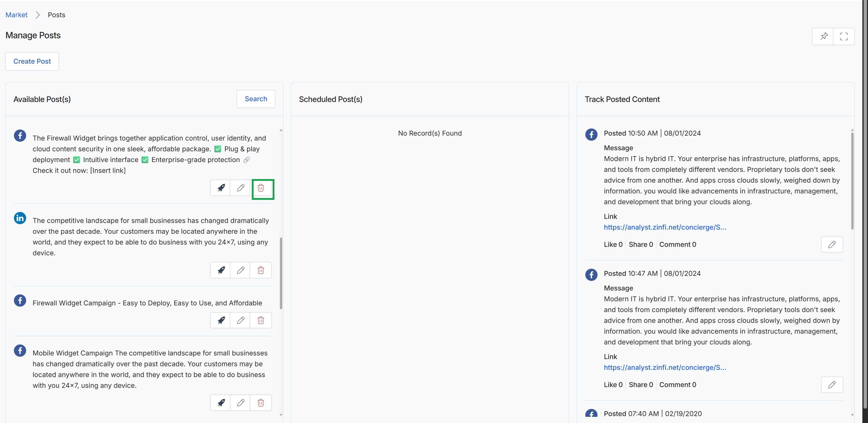Click Like 0 on 10:47 AM post
Screen dimensions: 868x423
click(613, 384)
